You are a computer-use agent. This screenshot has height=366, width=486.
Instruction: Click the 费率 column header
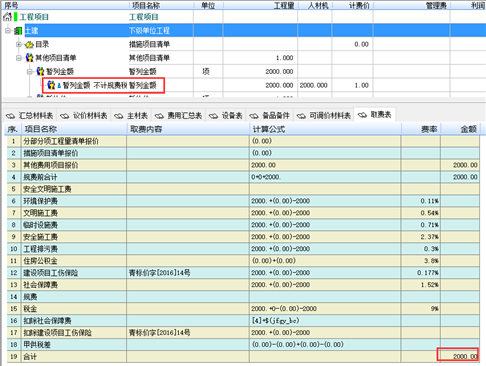[x=421, y=129]
